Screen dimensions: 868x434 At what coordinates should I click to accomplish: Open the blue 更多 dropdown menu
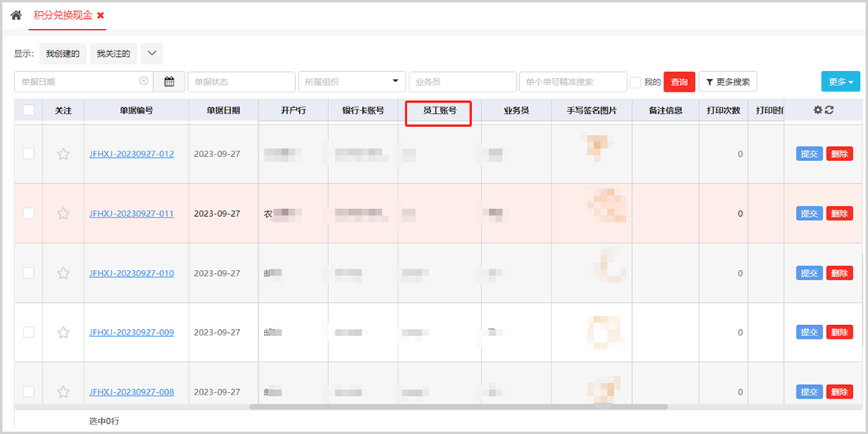(840, 81)
